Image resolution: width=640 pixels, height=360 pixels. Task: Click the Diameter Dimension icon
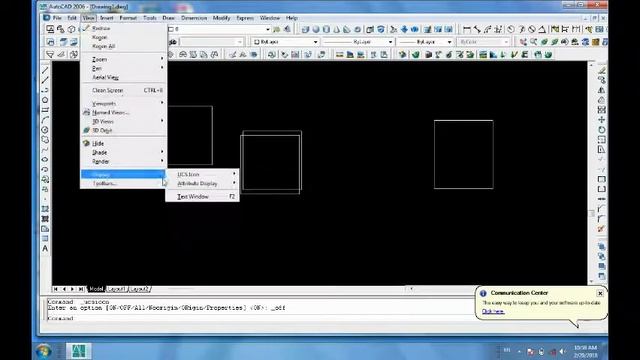[x=532, y=29]
